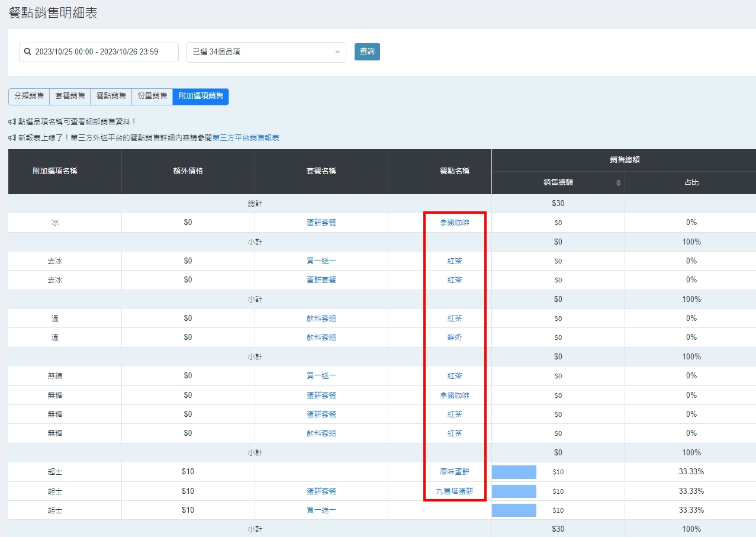
Task: Click the magnifier icon in date field
Action: (x=27, y=52)
